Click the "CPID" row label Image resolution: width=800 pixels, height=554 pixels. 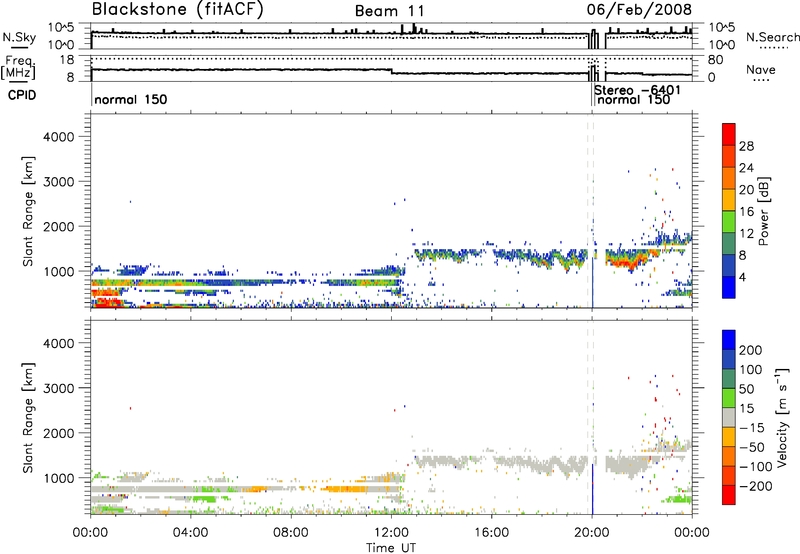click(22, 95)
